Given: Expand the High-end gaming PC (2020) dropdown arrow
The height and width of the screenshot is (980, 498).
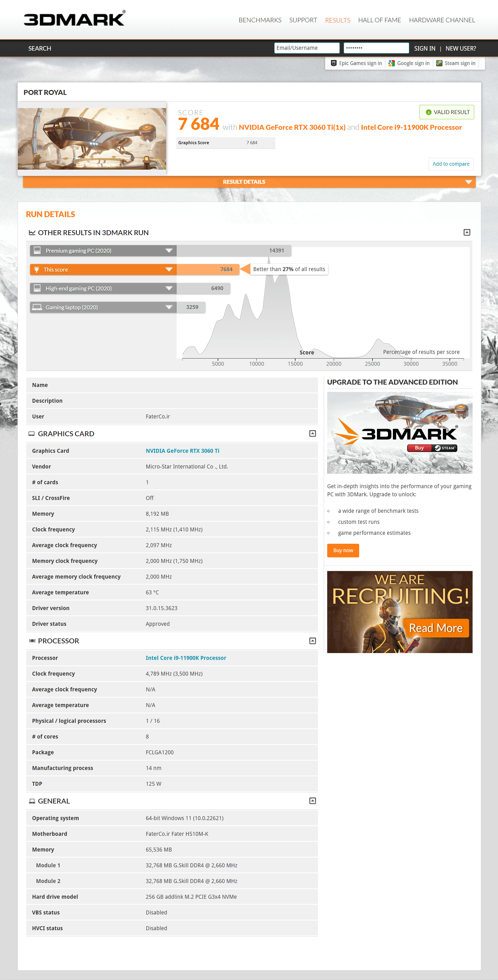Looking at the screenshot, I should pos(169,288).
